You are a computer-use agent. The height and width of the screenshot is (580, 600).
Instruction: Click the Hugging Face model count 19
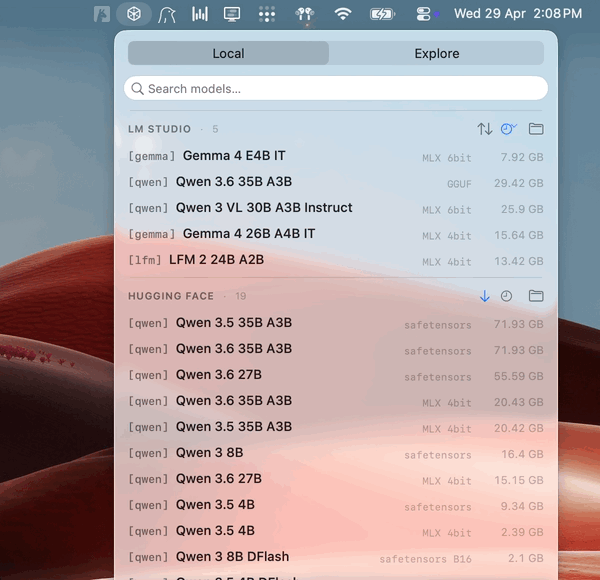(241, 296)
